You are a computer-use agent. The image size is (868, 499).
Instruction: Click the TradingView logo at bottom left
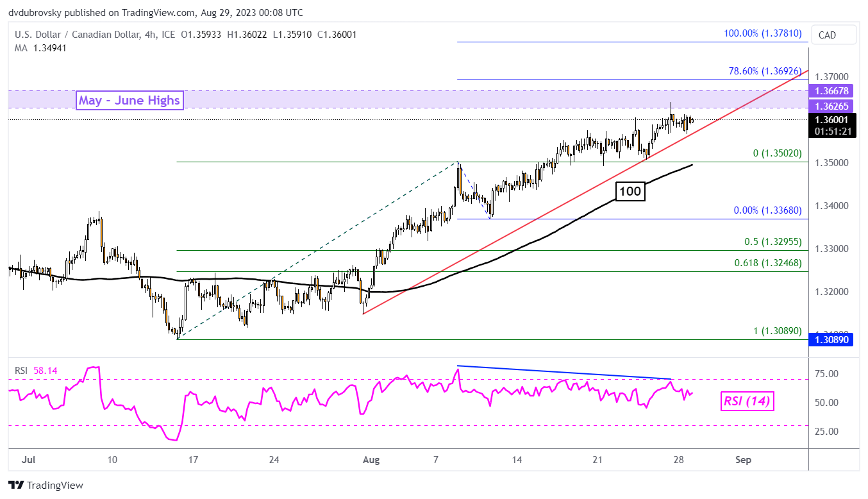click(x=46, y=486)
